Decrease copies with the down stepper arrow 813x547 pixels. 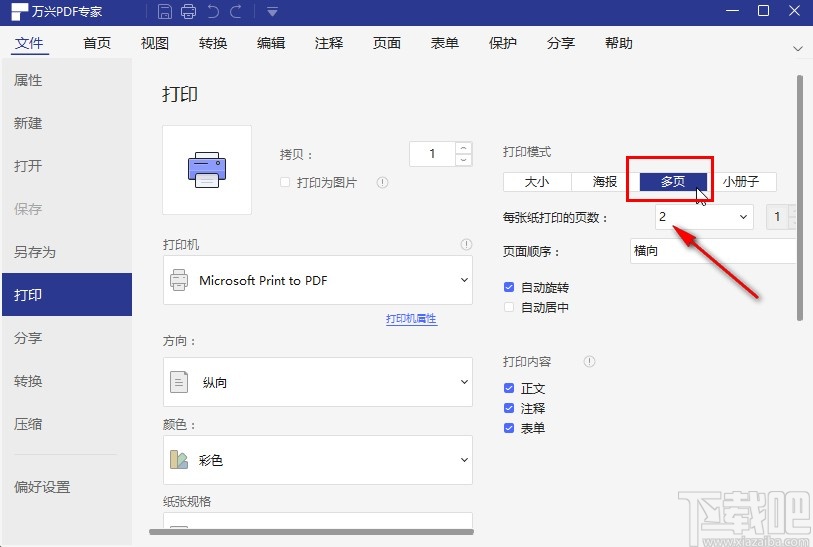[x=463, y=160]
